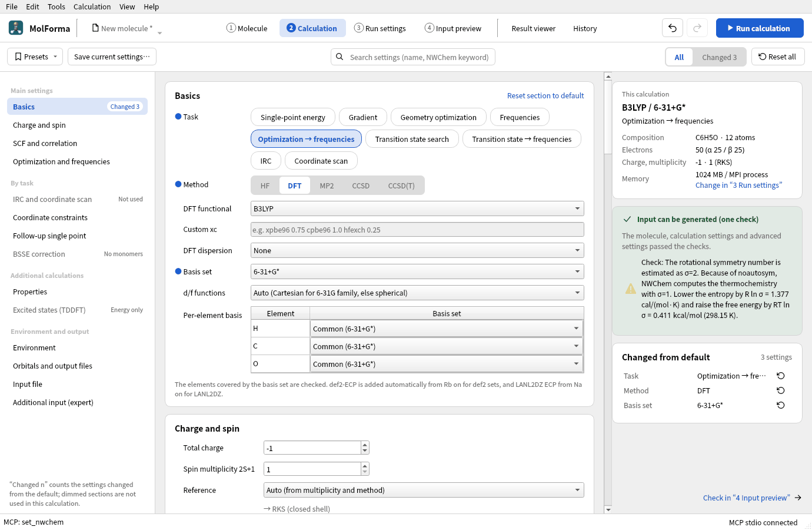Click the New molecule document icon
Screen dimensions: 812x530
tap(95, 28)
